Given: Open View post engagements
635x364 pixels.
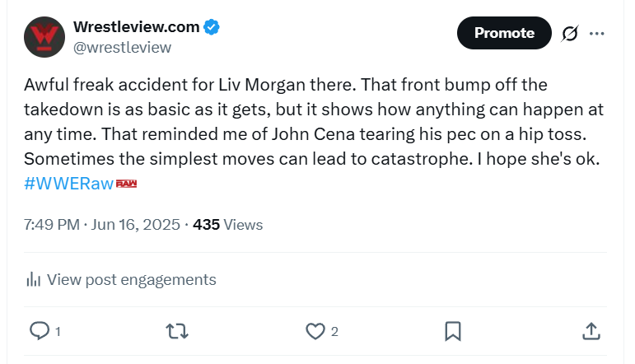Looking at the screenshot, I should (131, 280).
